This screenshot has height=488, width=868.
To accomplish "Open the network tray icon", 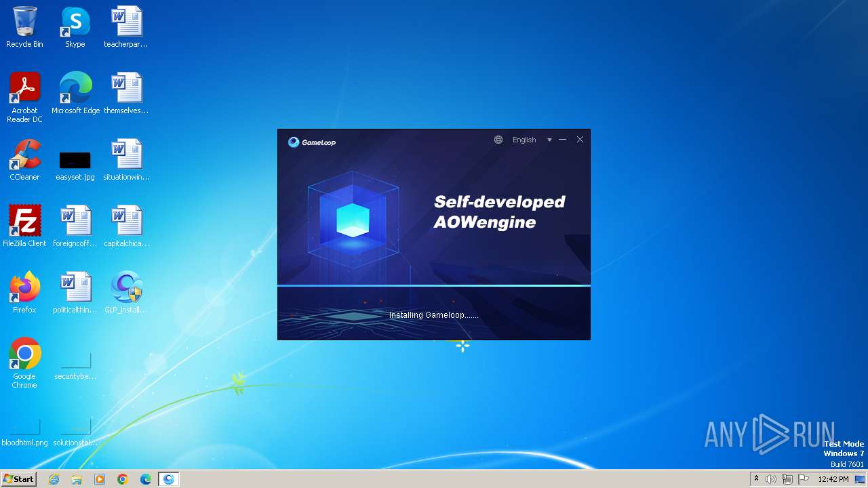I will pos(787,479).
